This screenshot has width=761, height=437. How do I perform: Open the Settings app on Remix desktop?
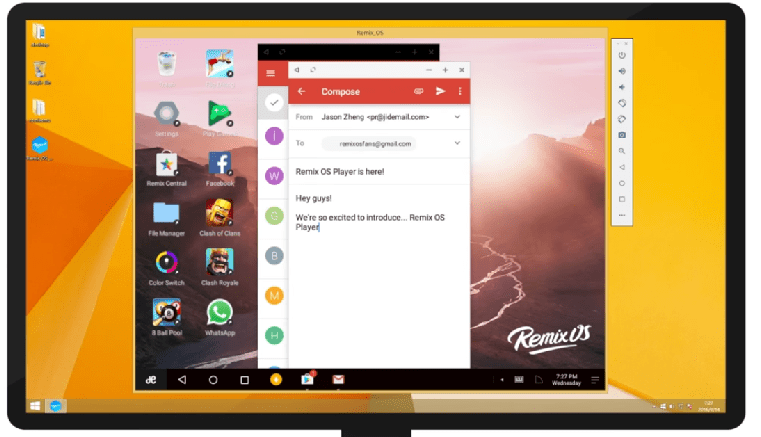(166, 119)
